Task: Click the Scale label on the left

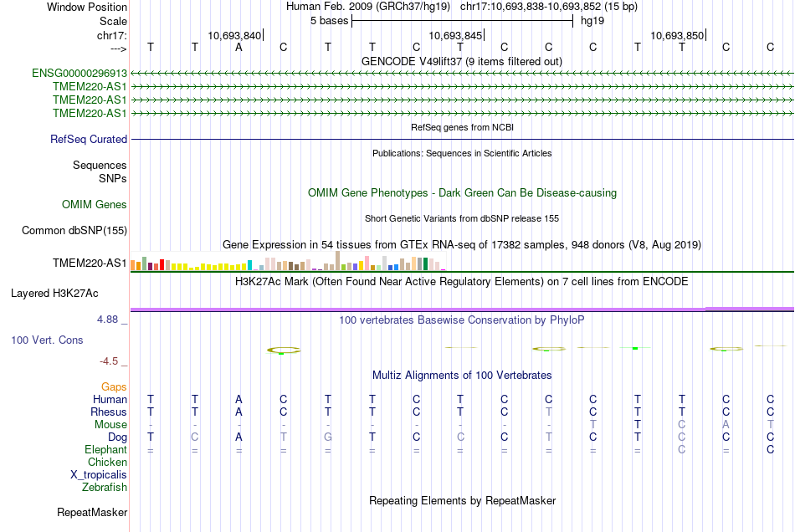Action: [x=113, y=21]
